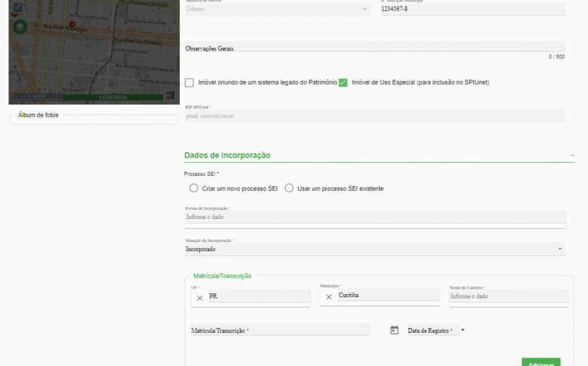Click the UF field showing PR
The image size is (588, 366).
coord(259,296)
